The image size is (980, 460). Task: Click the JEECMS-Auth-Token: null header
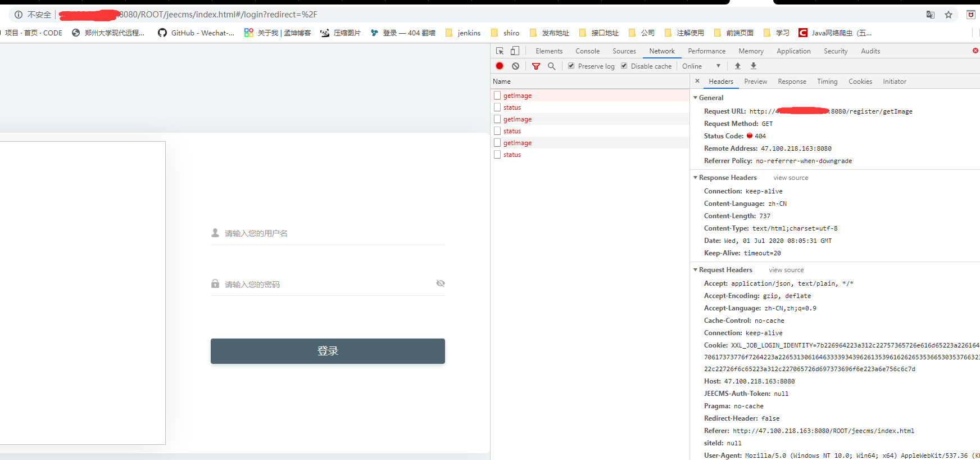(746, 394)
